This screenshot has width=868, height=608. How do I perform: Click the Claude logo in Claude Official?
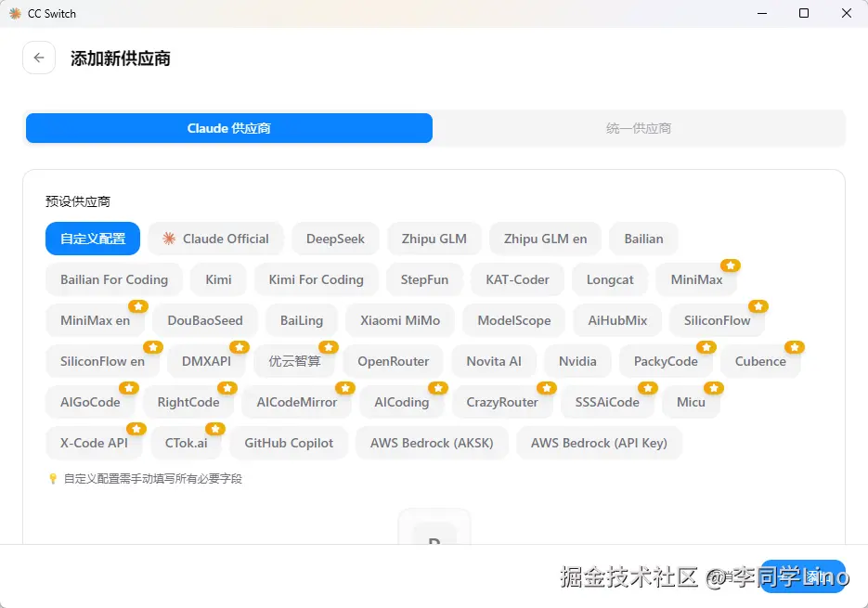(169, 239)
